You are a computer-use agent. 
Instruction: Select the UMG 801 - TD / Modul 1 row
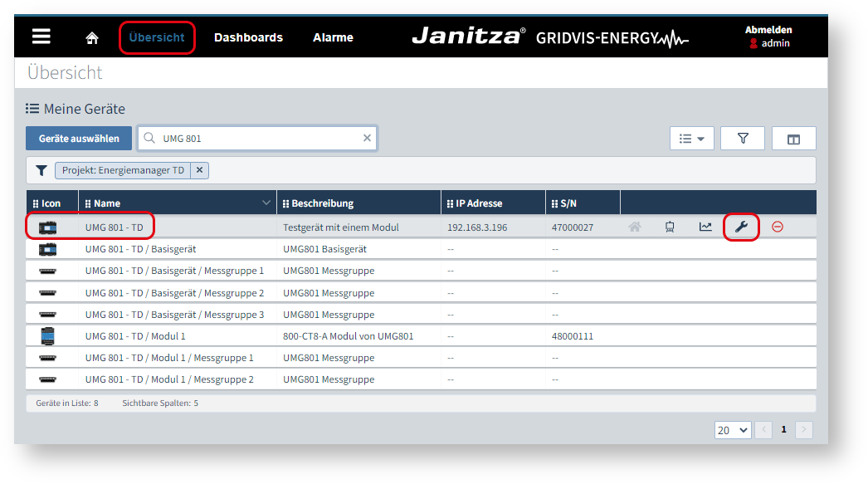pos(135,336)
